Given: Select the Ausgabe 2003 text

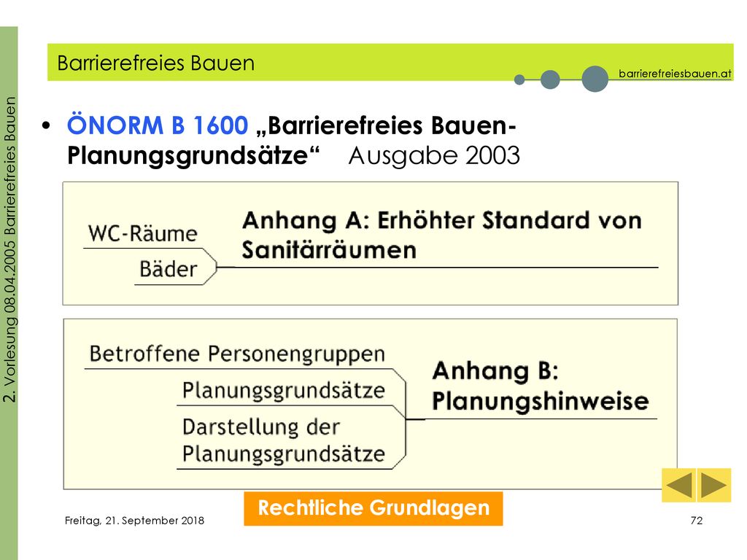Looking at the screenshot, I should [434, 156].
